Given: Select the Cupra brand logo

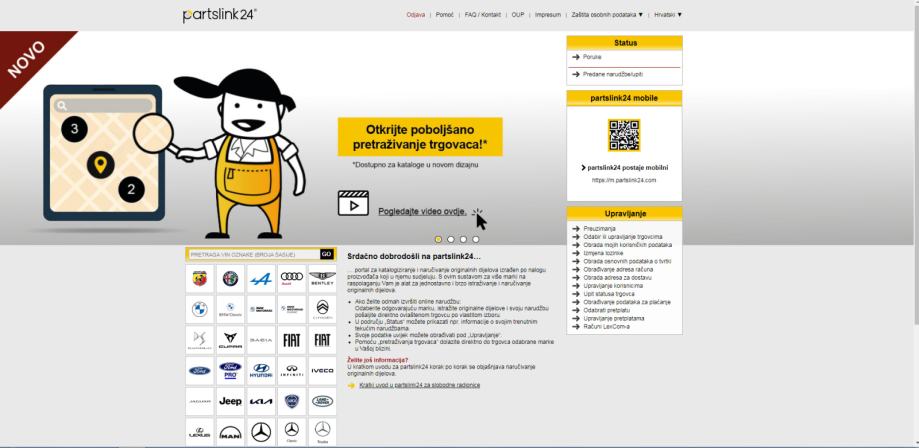Looking at the screenshot, I should 230,340.
